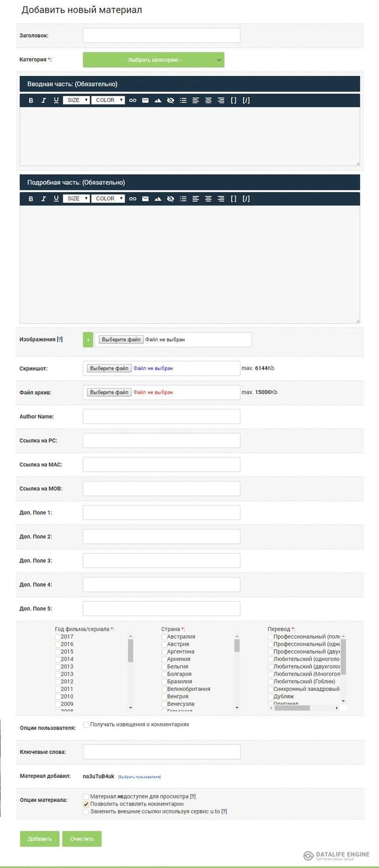This screenshot has height=868, width=379.
Task: Toggle italic in the Вводная часть toolbar
Action: coord(43,100)
